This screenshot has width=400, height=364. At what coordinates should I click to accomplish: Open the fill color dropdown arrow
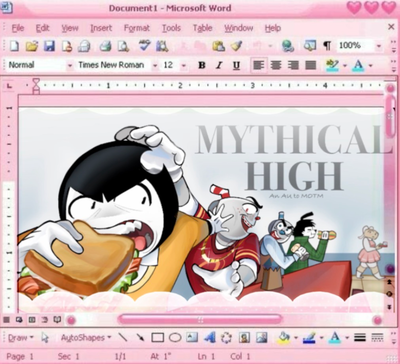295,338
